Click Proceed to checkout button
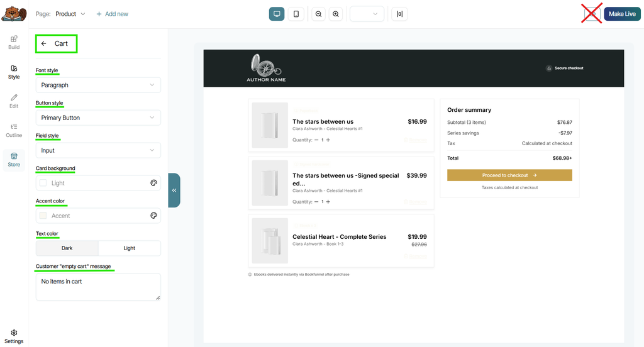644x347 pixels. [x=509, y=175]
